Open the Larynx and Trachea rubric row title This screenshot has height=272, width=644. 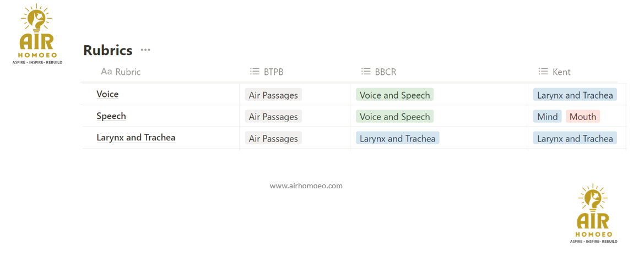coord(136,138)
